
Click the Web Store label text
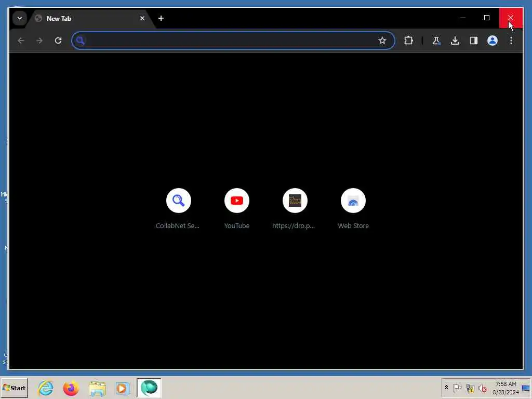pos(353,225)
